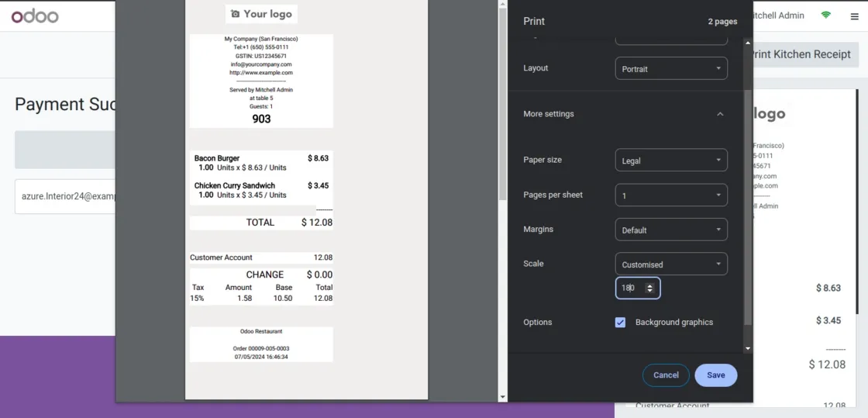Increase scale with stepper up arrow
The image size is (868, 418).
click(650, 285)
